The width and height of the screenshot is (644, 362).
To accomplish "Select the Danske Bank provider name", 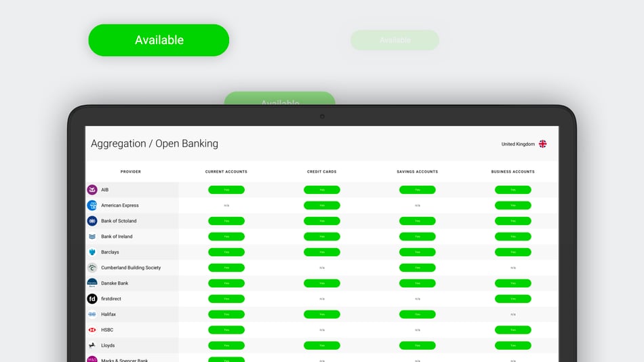I will [115, 283].
